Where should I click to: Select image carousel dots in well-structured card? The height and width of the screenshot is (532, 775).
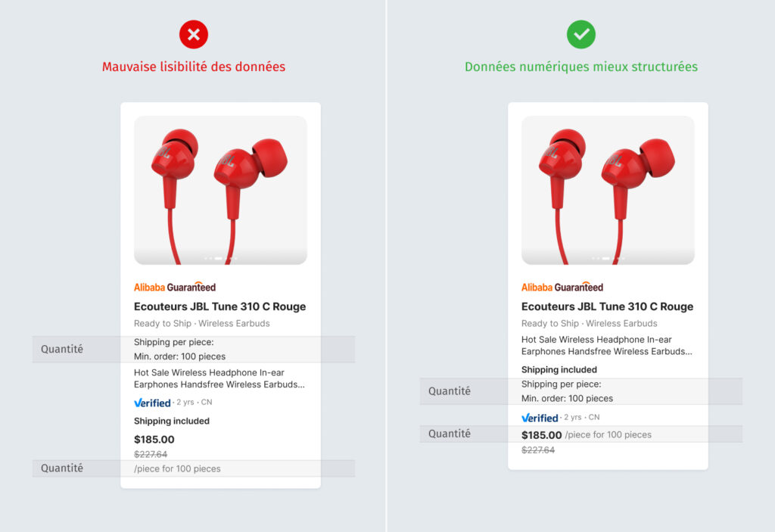608,258
